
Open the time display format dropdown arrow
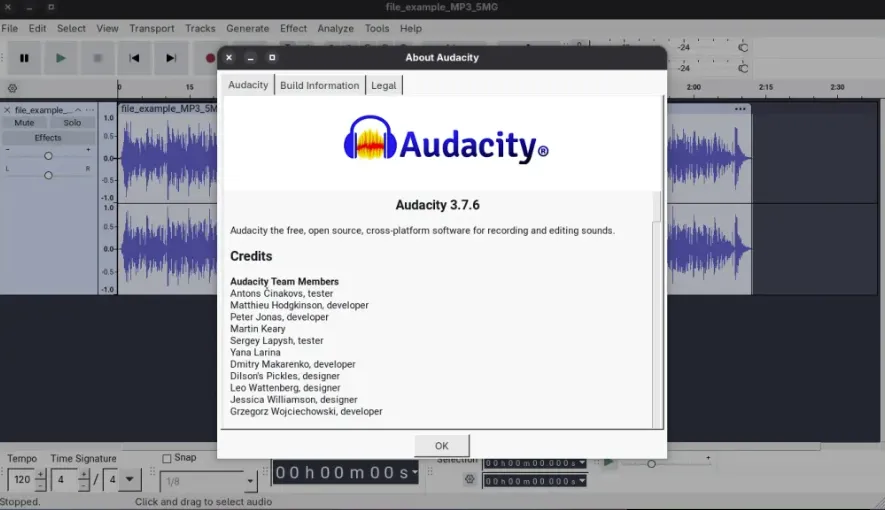click(415, 472)
